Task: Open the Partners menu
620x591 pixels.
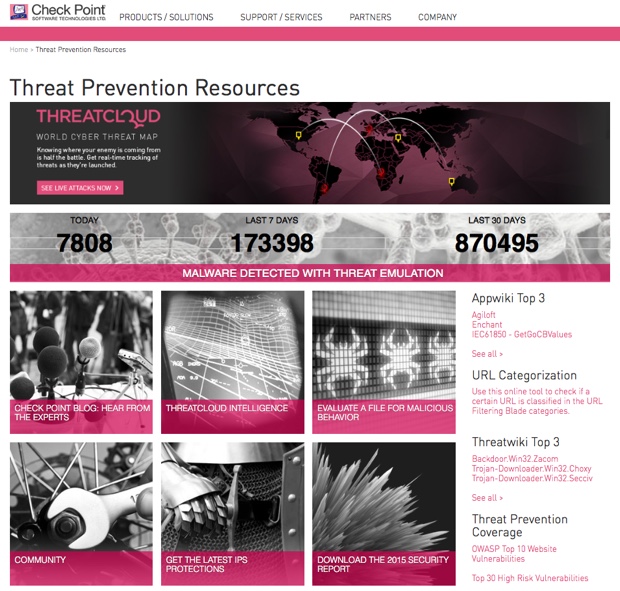Action: tap(370, 17)
